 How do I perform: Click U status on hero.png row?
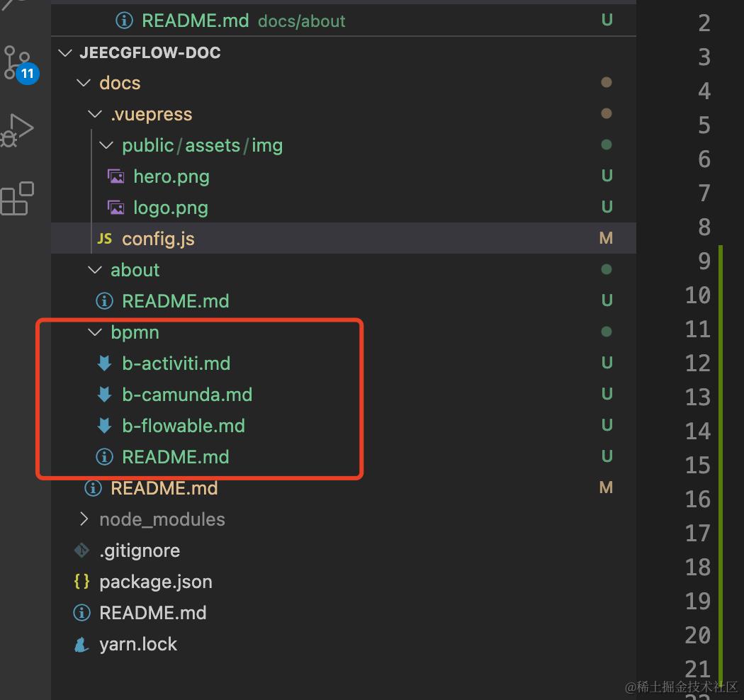pyautogui.click(x=607, y=176)
